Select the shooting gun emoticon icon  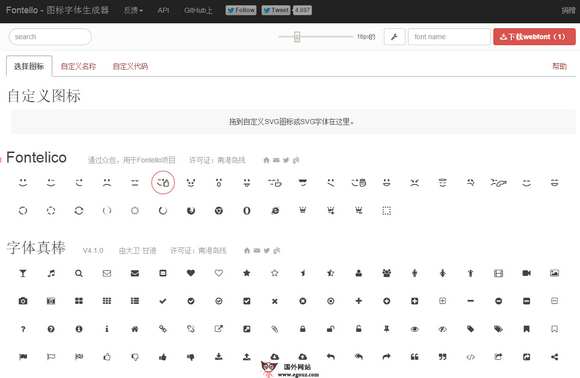pyautogui.click(x=498, y=182)
